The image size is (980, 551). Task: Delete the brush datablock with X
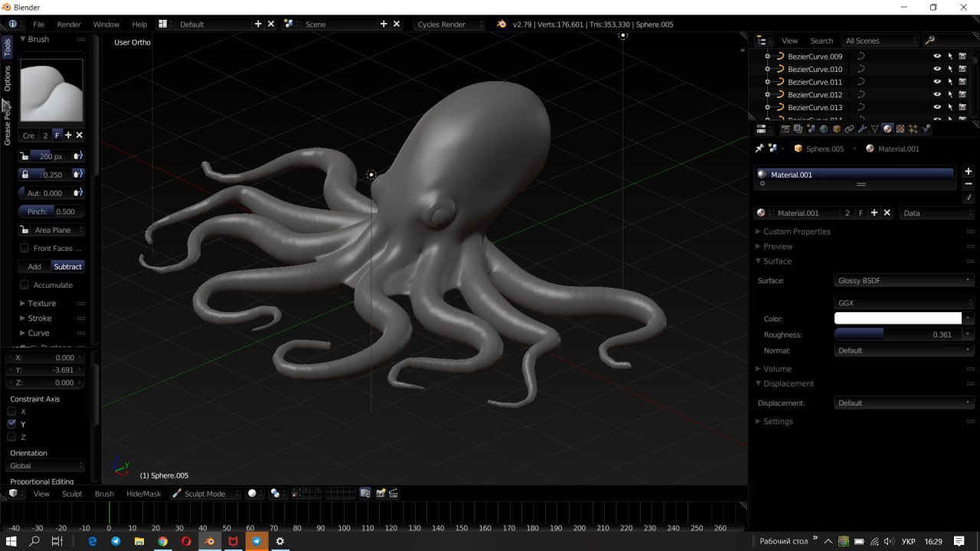[x=79, y=135]
